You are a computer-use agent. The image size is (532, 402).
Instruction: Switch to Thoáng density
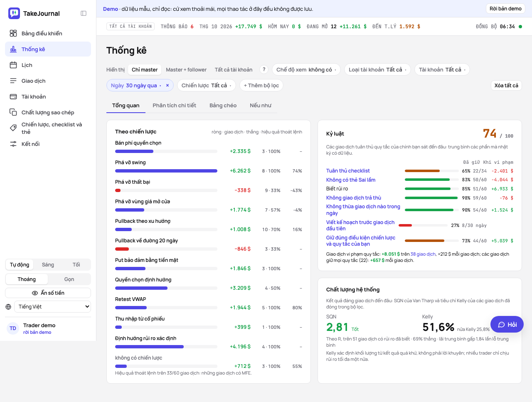click(27, 279)
